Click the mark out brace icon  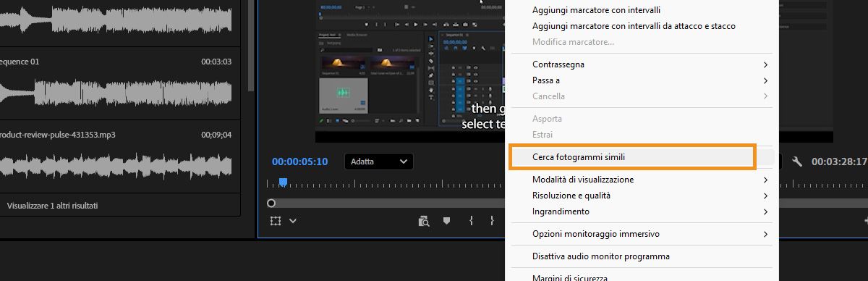tap(492, 220)
